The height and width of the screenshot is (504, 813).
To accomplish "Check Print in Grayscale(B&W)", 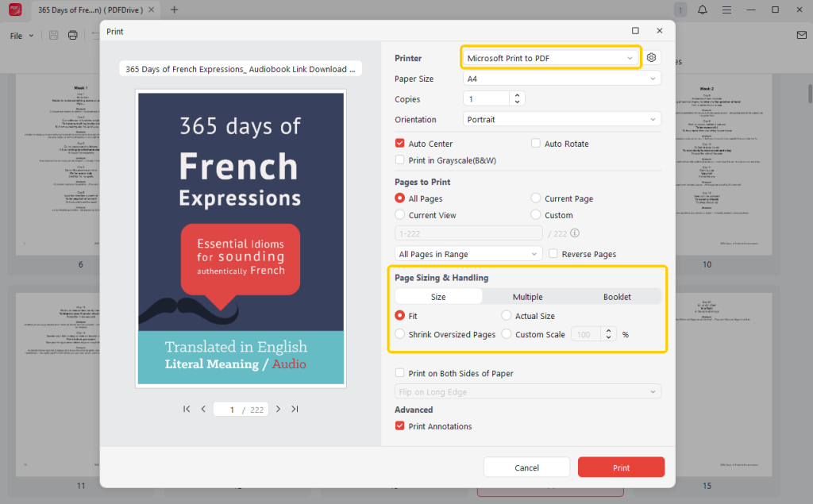I will pos(399,160).
